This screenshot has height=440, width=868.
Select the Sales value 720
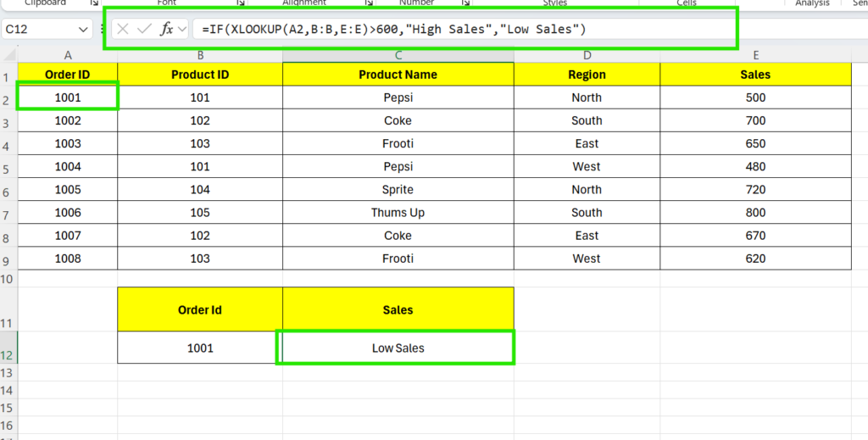tap(755, 189)
